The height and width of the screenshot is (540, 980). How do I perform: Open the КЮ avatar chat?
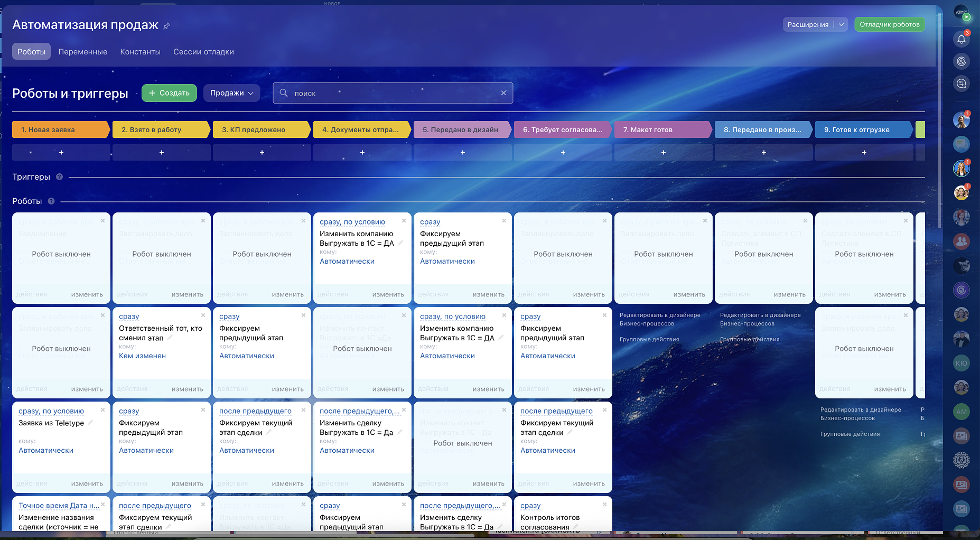(x=962, y=363)
